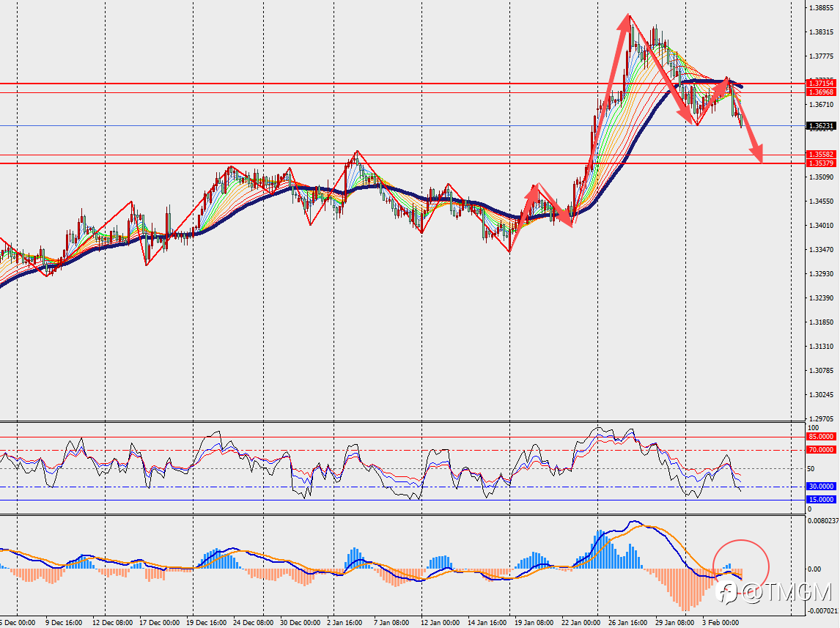This screenshot has height=628, width=840.
Task: Click the 12 Jan 00:00 time axis label
Action: 441,623
